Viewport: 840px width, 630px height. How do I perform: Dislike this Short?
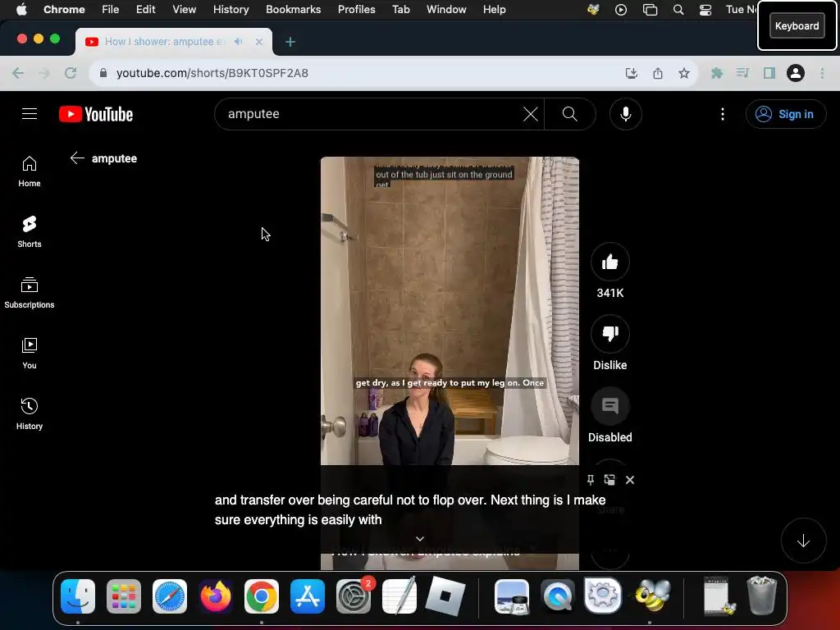(x=609, y=334)
